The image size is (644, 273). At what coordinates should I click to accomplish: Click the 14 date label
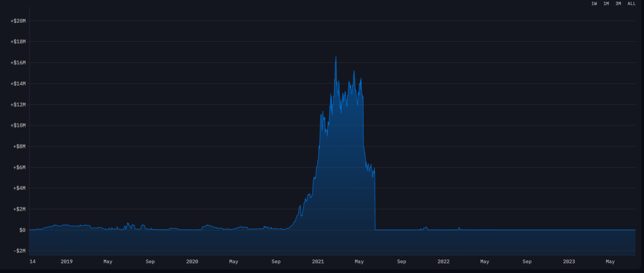point(33,261)
